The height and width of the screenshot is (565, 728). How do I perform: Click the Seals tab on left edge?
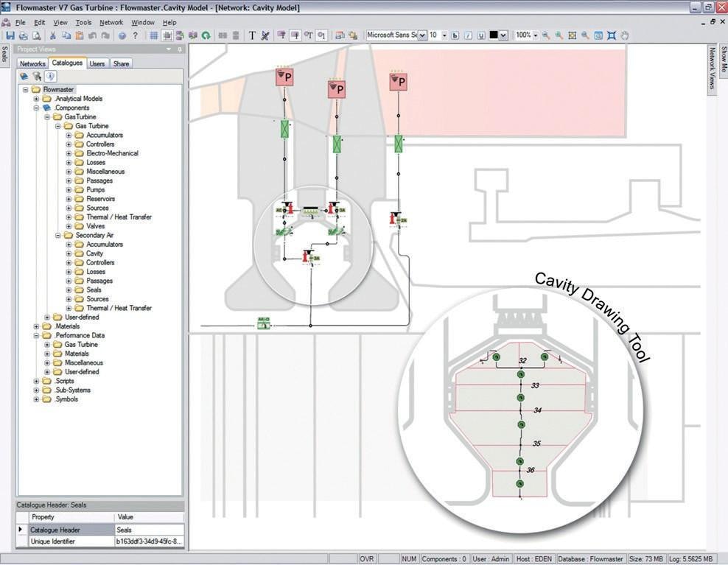coord(5,55)
